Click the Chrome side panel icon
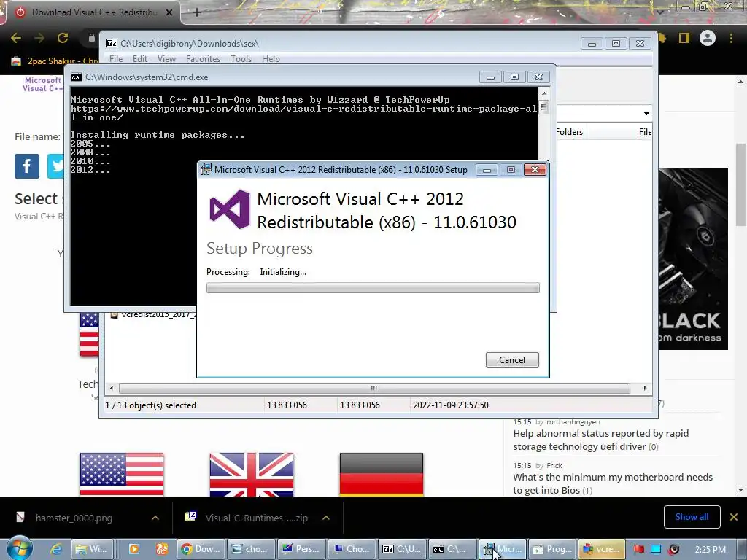Image resolution: width=747 pixels, height=560 pixels. [x=684, y=38]
